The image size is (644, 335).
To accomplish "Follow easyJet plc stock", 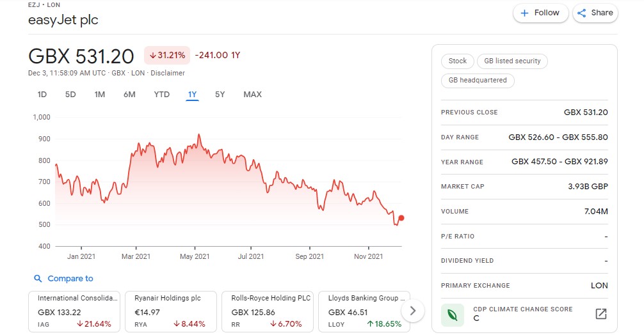I will coord(540,13).
